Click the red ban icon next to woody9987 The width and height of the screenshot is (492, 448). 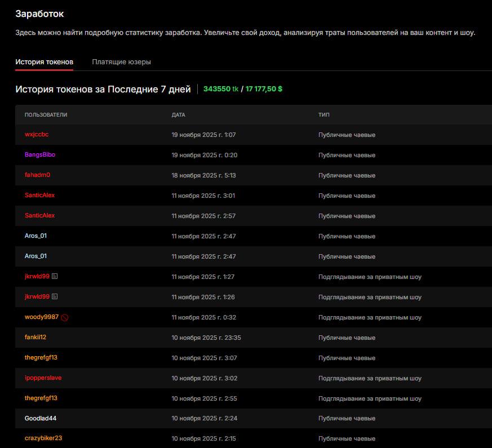tap(65, 317)
